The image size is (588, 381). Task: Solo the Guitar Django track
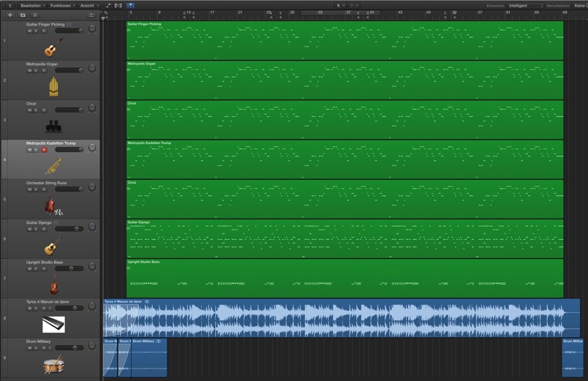pyautogui.click(x=37, y=229)
